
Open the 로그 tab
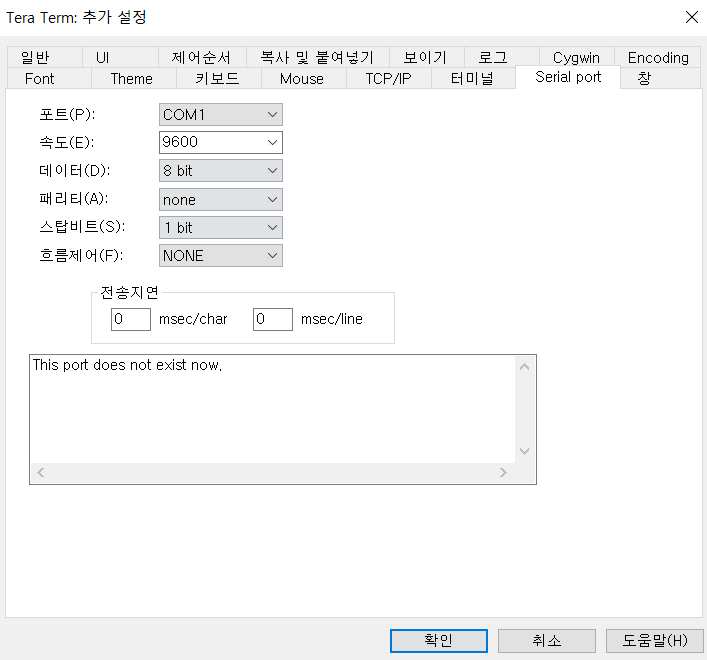501,57
